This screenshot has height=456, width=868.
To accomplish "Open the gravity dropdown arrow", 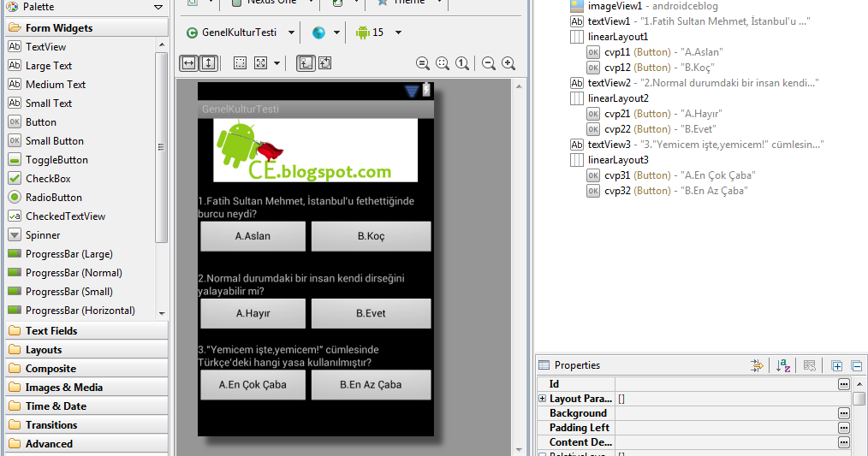I will coord(276,63).
